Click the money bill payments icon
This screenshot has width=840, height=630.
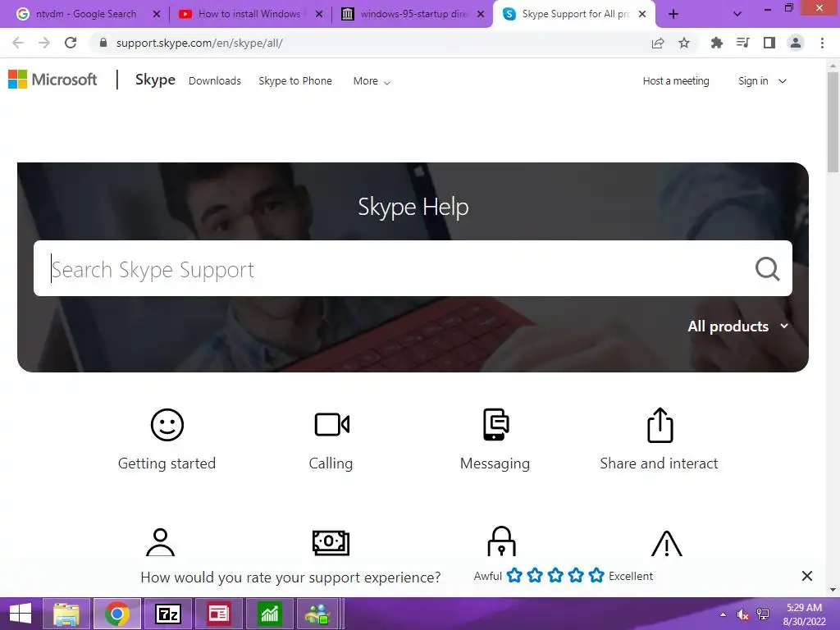(331, 543)
